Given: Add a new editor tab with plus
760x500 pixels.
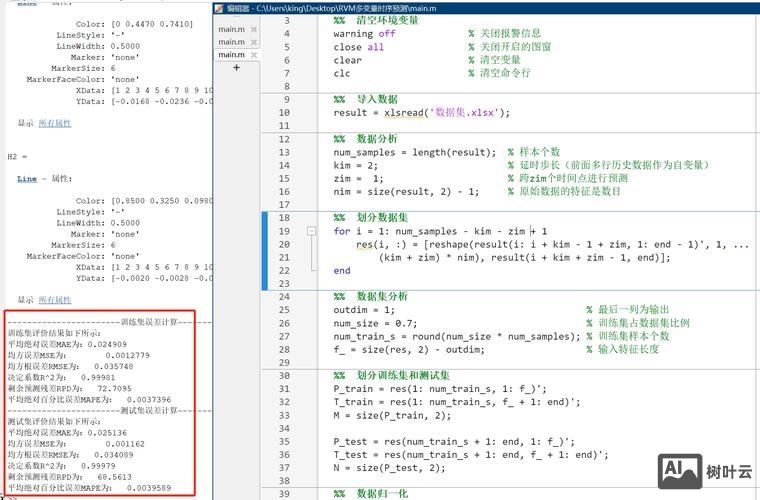Looking at the screenshot, I should (237, 68).
